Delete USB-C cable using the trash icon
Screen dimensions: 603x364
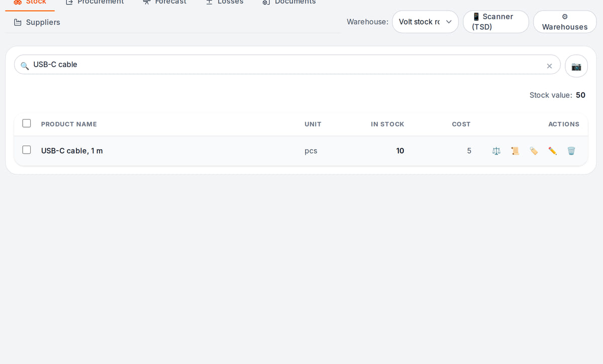coord(571,151)
